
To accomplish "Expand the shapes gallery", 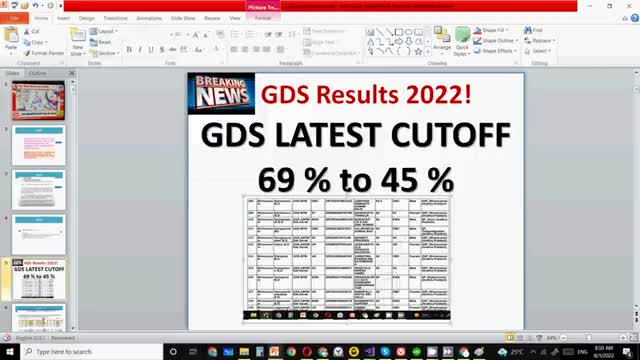I will point(428,52).
